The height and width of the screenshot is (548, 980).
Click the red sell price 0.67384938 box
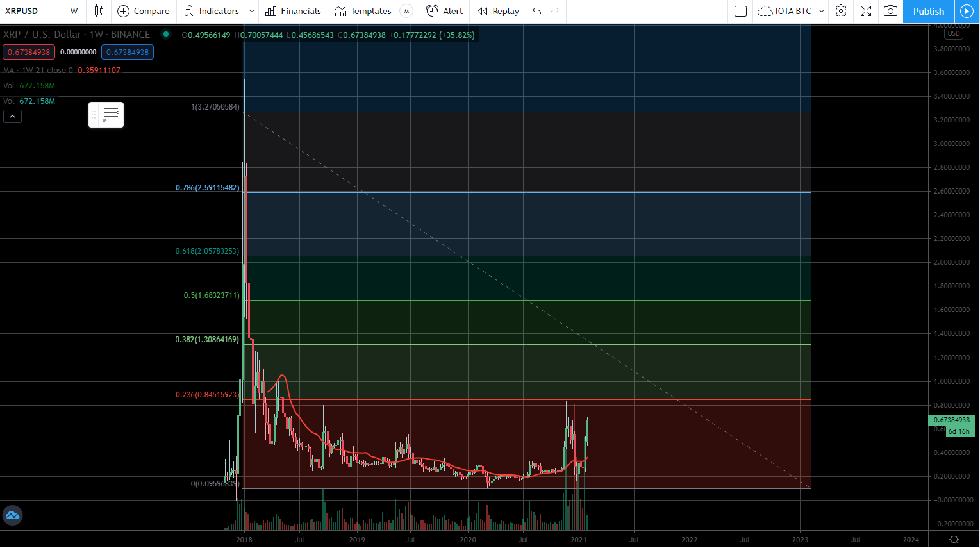tap(29, 52)
